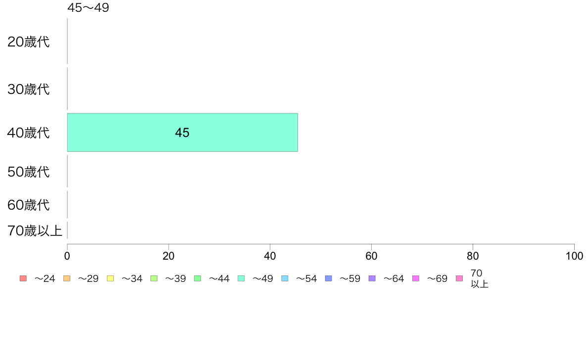588x364 pixels.
Task: Click the pink 70以上 legend swatch
Action: (459, 278)
